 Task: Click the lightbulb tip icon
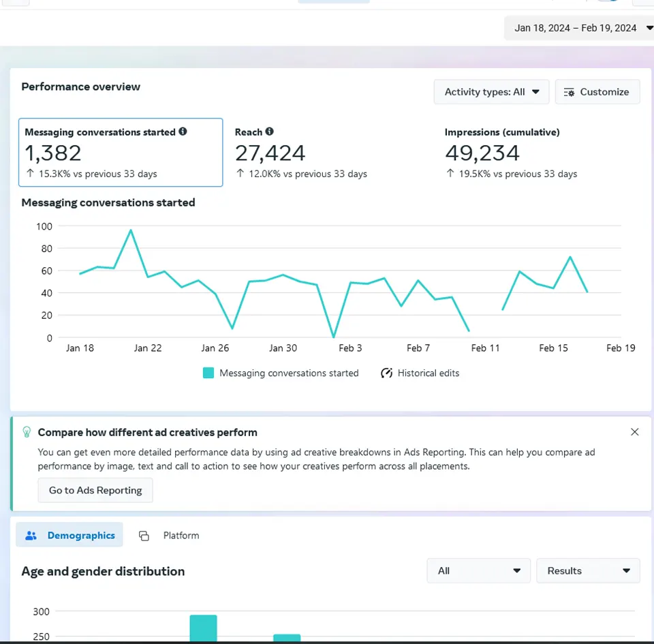pos(27,432)
